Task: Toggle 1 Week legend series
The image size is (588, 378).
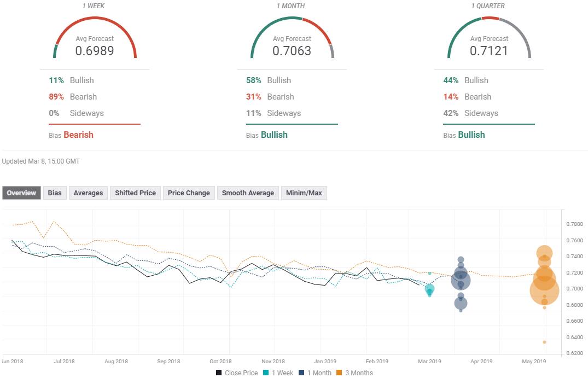Action: tap(278, 373)
